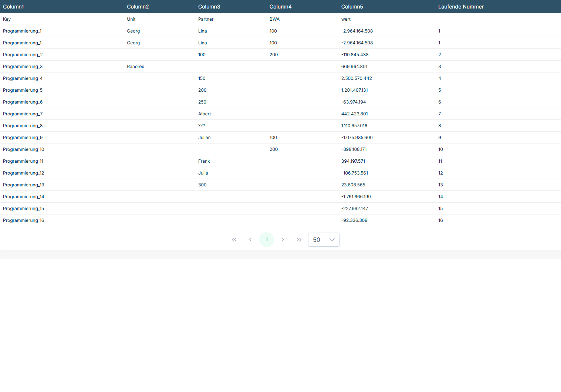Screen dimensions: 561x392
Task: Click the value -63.974.194
Action: (x=354, y=102)
